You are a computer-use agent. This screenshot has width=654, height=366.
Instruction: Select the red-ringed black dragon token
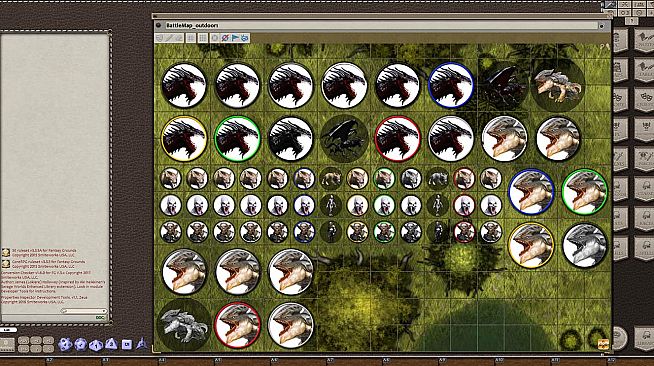coord(397,138)
